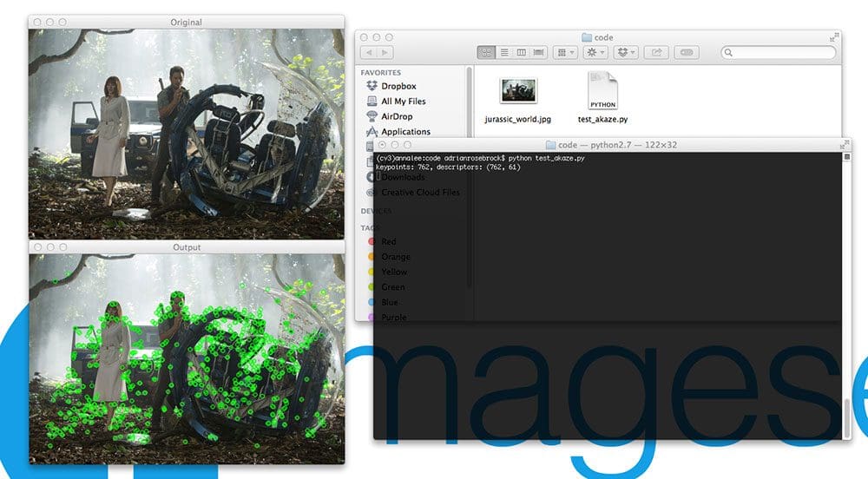Select the test_akaze.py Python file
Viewport: 868px width, 479px height.
click(x=602, y=91)
